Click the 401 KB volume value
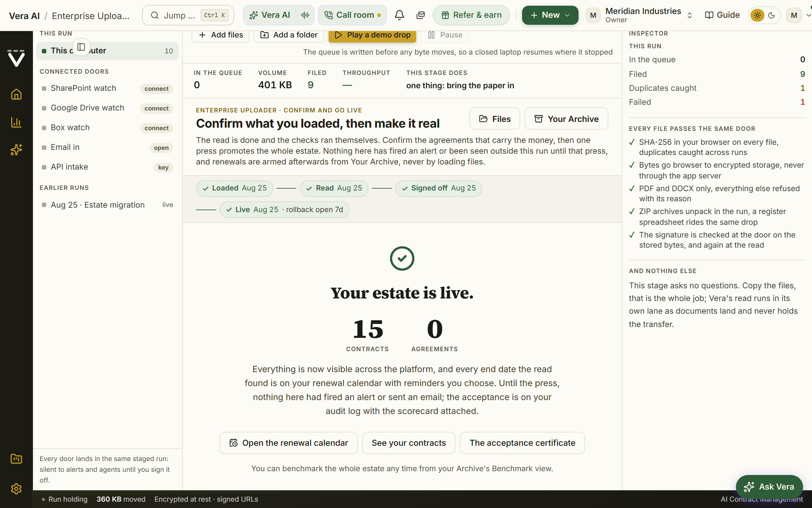The width and height of the screenshot is (812, 508). (275, 85)
